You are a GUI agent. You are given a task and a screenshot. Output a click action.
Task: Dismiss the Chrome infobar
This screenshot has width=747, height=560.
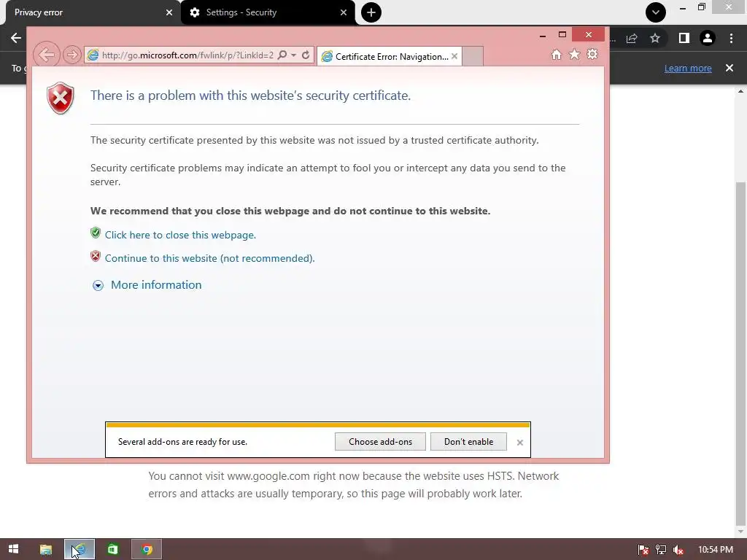tap(729, 68)
